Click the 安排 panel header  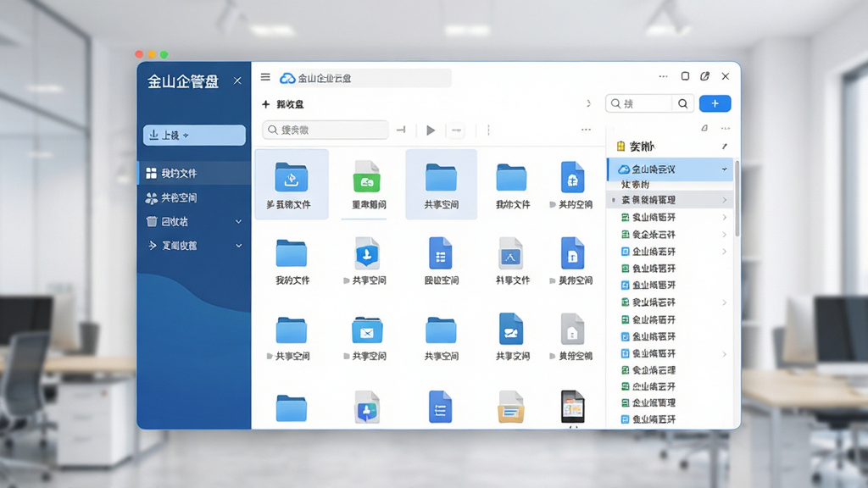(637, 146)
